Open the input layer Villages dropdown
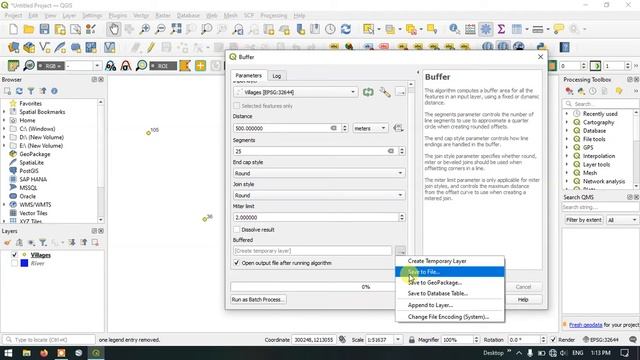Screen dimensions: 640x360 296,92
